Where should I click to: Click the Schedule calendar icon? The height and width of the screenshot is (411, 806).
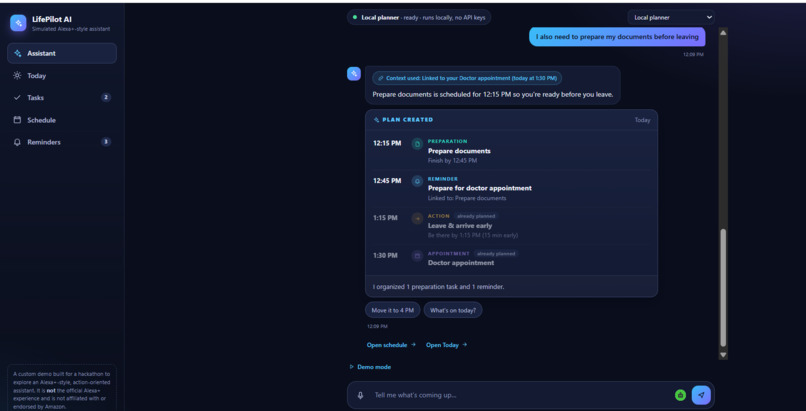point(17,120)
